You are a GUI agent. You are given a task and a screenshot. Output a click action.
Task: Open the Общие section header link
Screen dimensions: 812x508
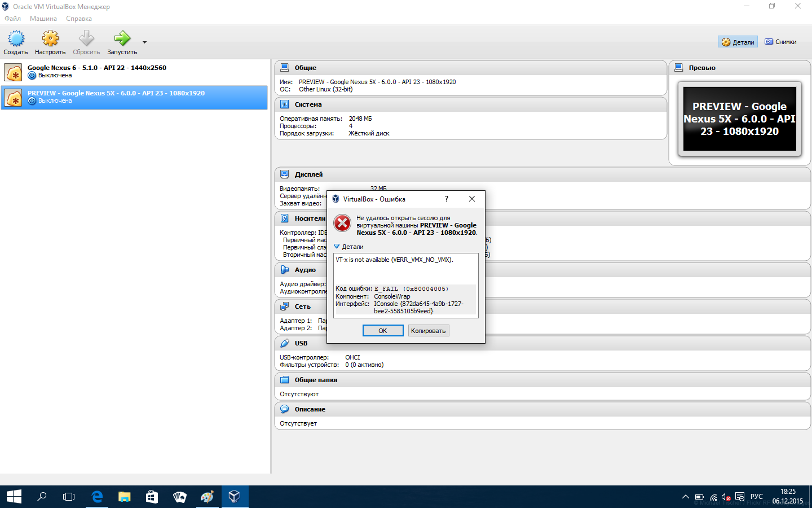(306, 68)
